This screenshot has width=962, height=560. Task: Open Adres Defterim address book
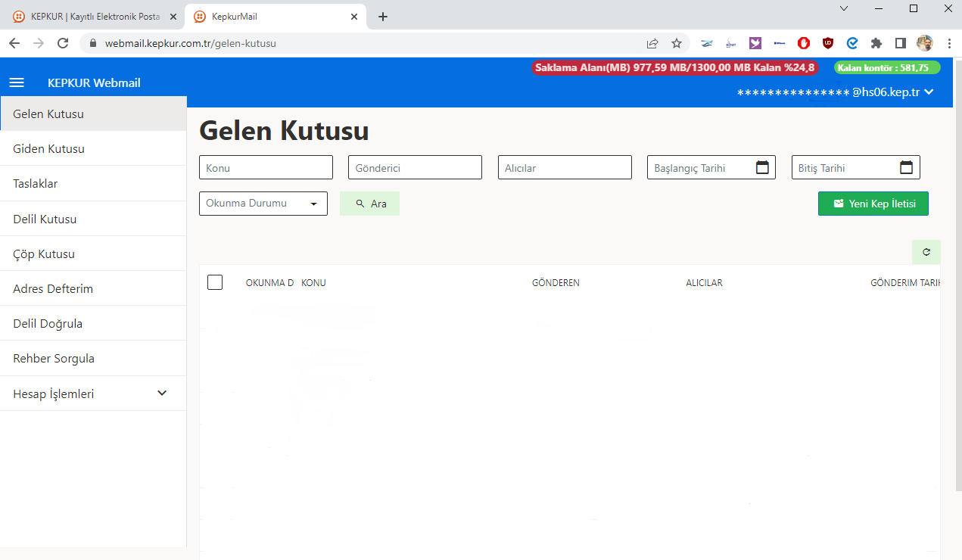point(93,289)
